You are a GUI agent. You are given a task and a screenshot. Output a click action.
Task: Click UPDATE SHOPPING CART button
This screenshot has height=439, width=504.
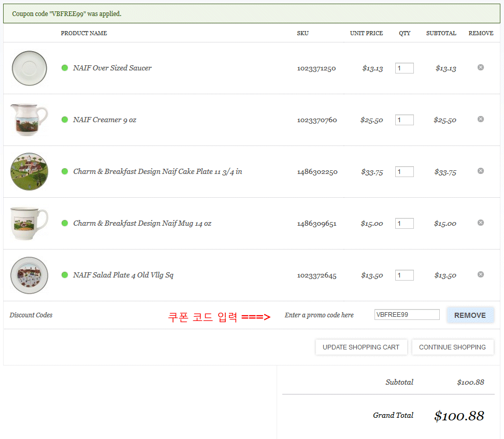tap(361, 347)
